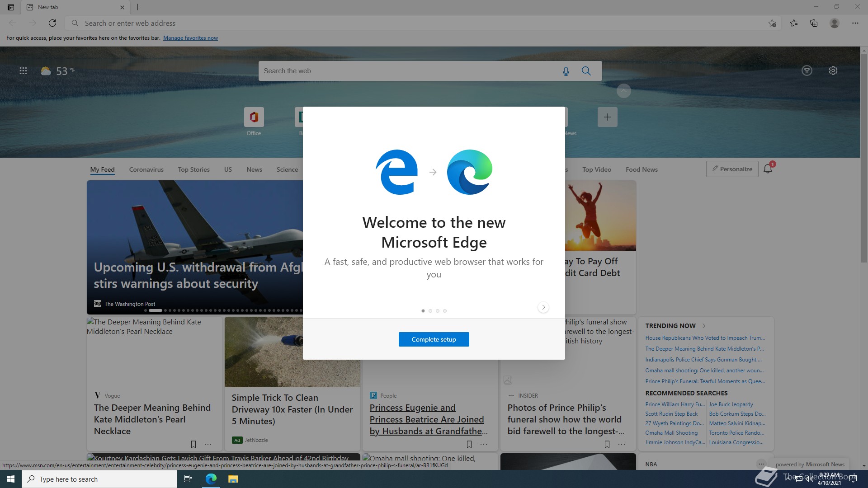This screenshot has height=488, width=868.
Task: Open the NBA card ellipsis options
Action: click(761, 464)
